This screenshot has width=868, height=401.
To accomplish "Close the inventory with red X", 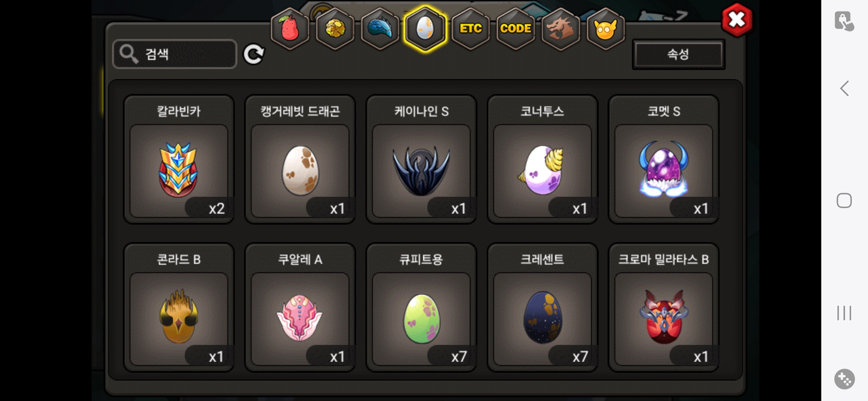I will [737, 20].
